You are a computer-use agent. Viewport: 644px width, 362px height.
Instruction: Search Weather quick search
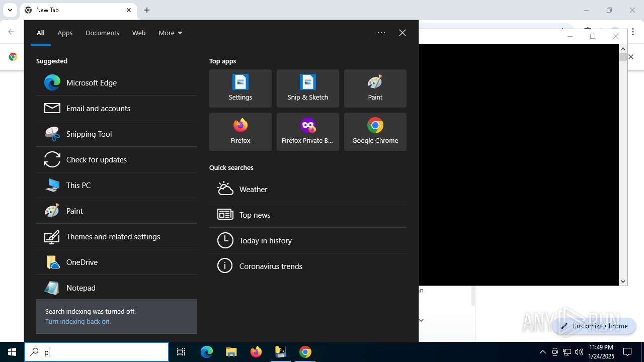308,189
